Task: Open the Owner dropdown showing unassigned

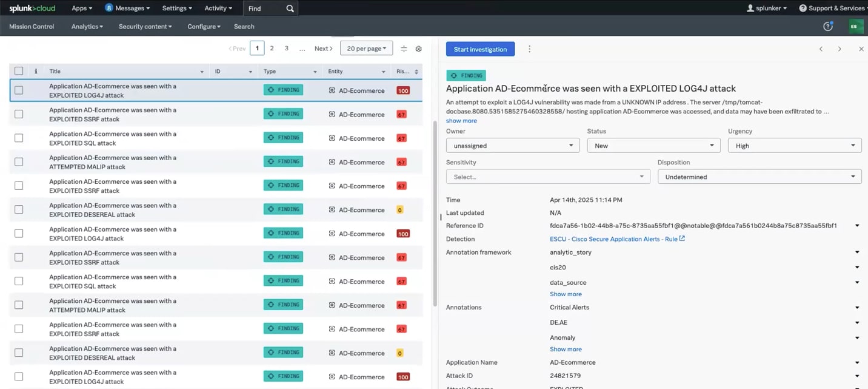Action: coord(513,146)
